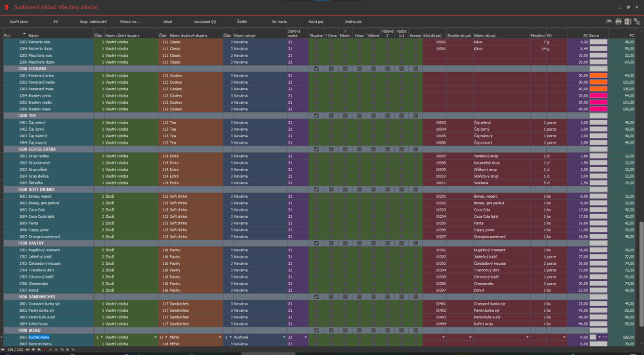The height and width of the screenshot is (355, 644).
Task: Click Nová pol. button
Action: [316, 22]
